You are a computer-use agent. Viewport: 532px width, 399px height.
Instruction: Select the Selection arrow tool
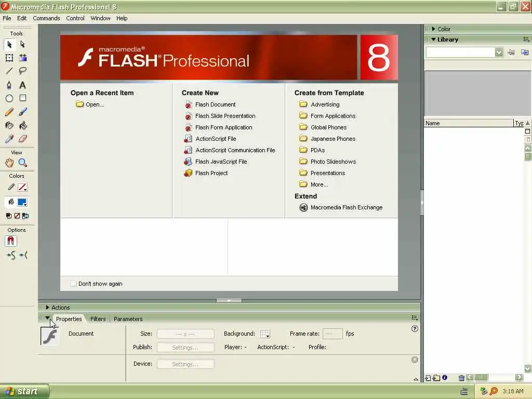tap(9, 45)
